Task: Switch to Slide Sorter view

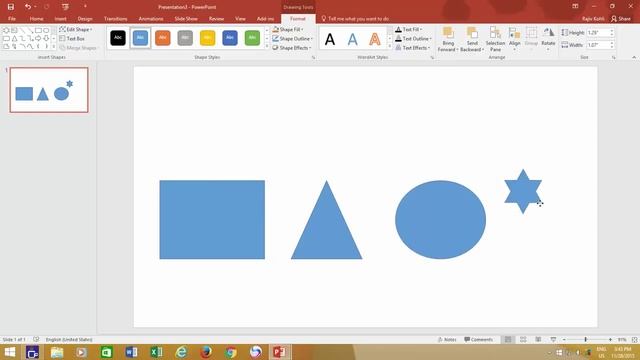Action: click(x=523, y=339)
